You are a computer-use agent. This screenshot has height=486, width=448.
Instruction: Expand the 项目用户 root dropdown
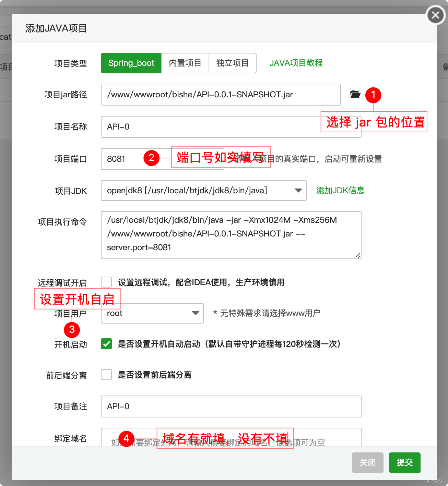[152, 313]
